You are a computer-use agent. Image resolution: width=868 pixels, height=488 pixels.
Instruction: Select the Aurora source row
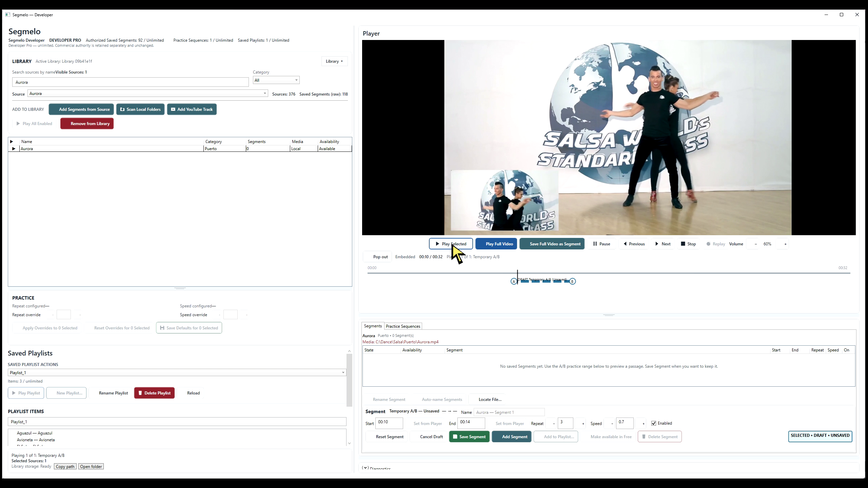pos(180,148)
